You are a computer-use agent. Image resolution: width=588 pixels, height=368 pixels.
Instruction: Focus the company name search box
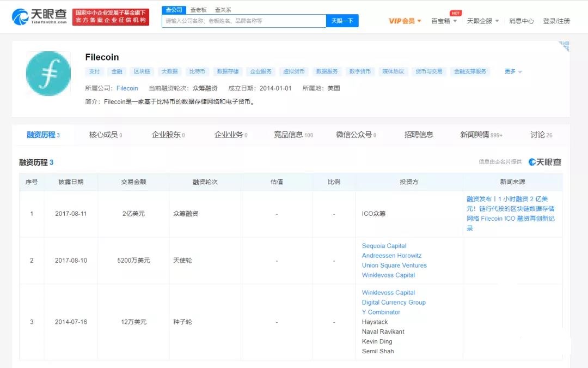pyautogui.click(x=244, y=21)
